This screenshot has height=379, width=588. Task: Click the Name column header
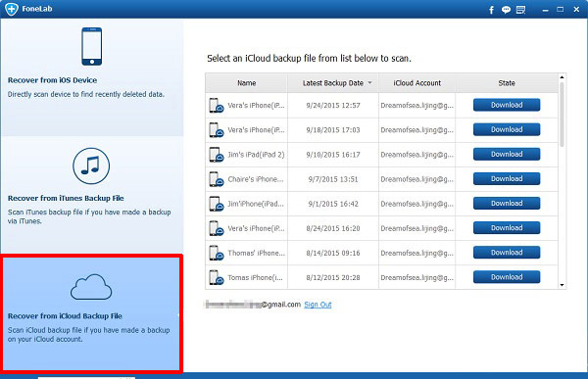[x=246, y=83]
